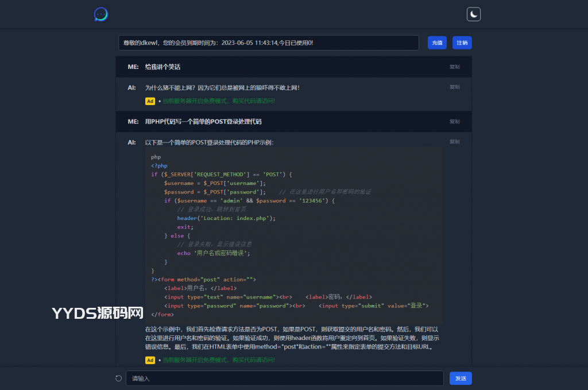Toggle dark mode with the moon icon
588x390 pixels.
pos(473,14)
